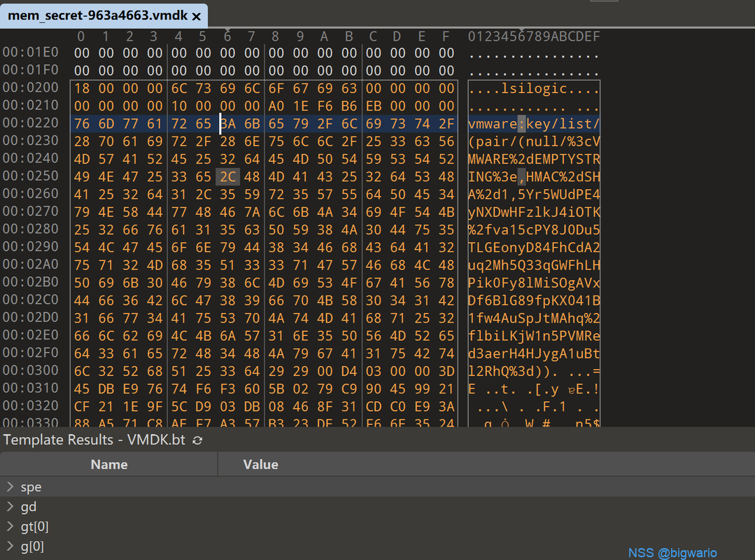Click the 'MWARE%2dEMPTYSTR' ASCII text
The width and height of the screenshot is (755, 560).
pos(534,159)
